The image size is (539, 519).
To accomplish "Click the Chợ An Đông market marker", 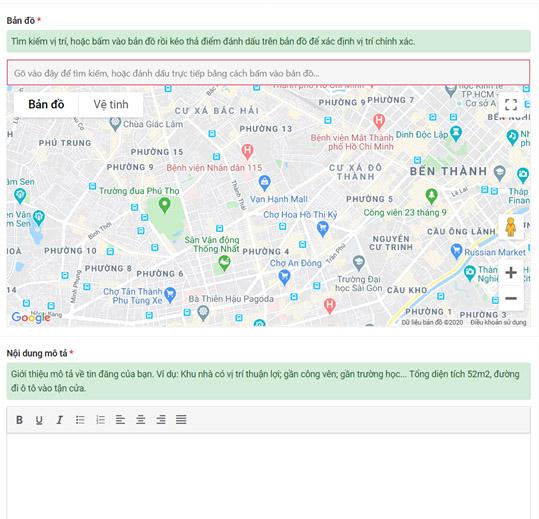I will point(284,277).
